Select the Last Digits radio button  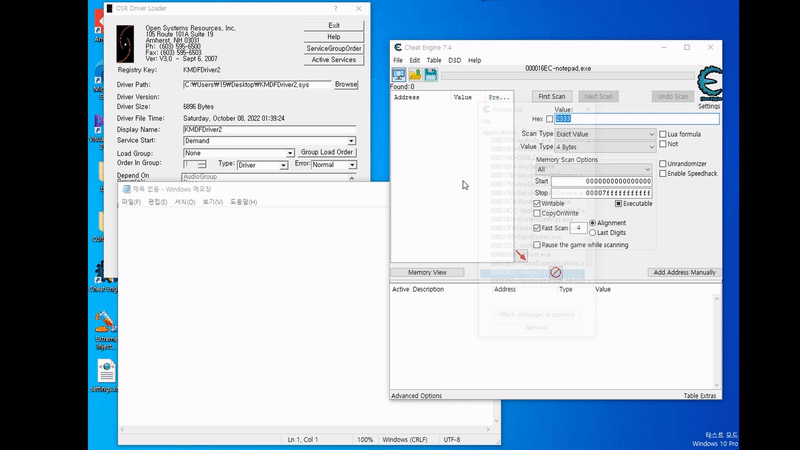pyautogui.click(x=592, y=233)
